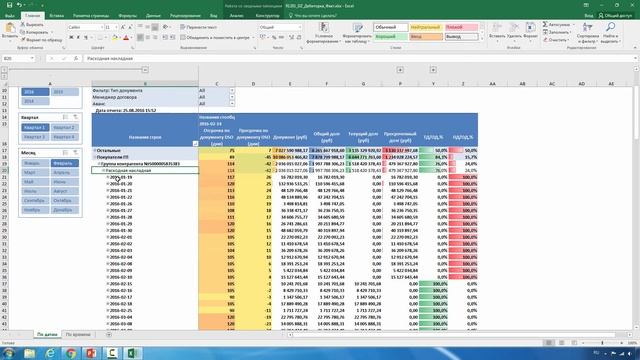
Task: Toggle underline formatting (Ч)
Action: pos(86,38)
